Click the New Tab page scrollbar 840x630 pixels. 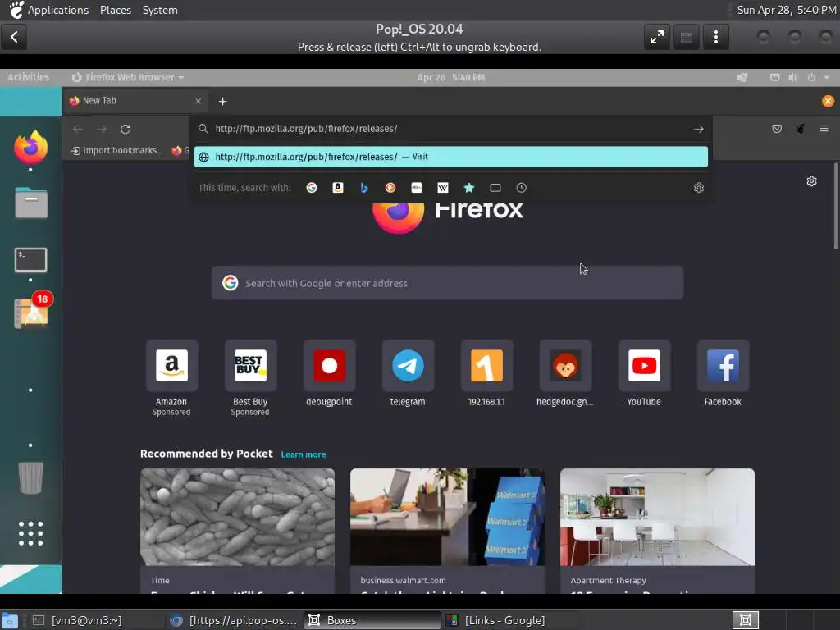[x=836, y=206]
